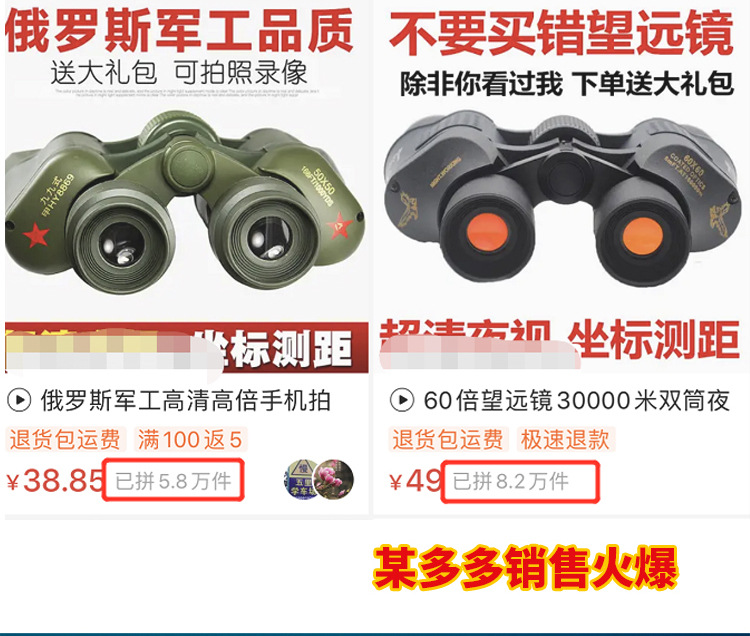Image resolution: width=750 pixels, height=636 pixels.
Task: Click the play icon before 俄罗斯军工 title
Action: point(20,400)
